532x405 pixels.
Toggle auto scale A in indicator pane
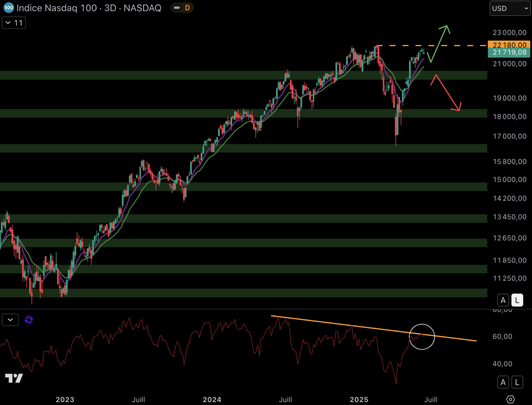[503, 382]
